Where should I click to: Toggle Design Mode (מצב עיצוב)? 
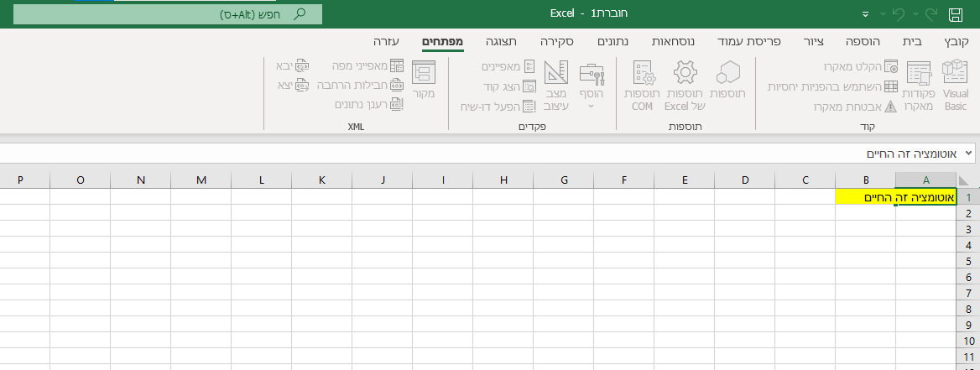(555, 86)
